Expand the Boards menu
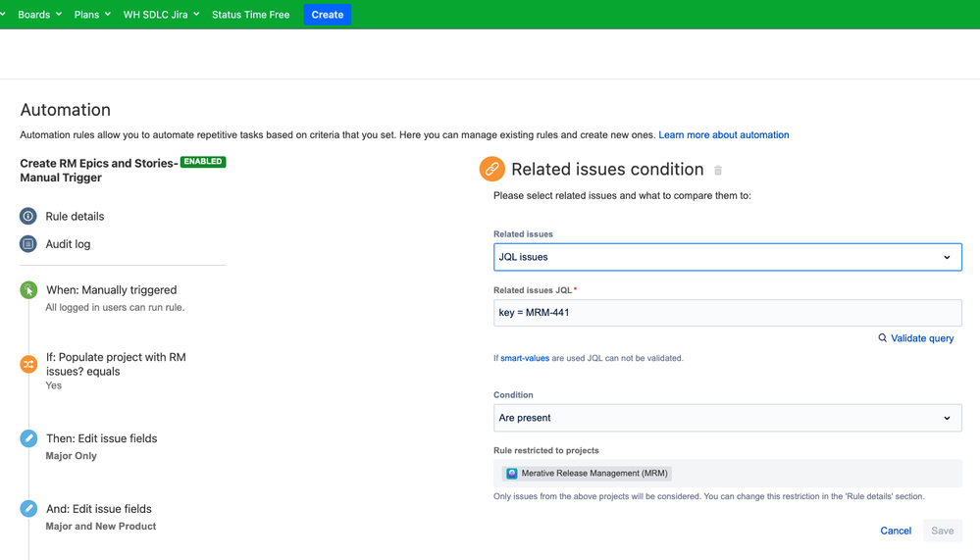The image size is (980, 560). point(39,15)
